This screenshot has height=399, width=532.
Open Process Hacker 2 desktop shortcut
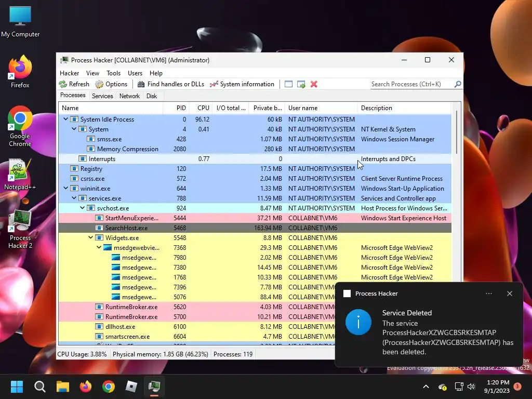20,229
